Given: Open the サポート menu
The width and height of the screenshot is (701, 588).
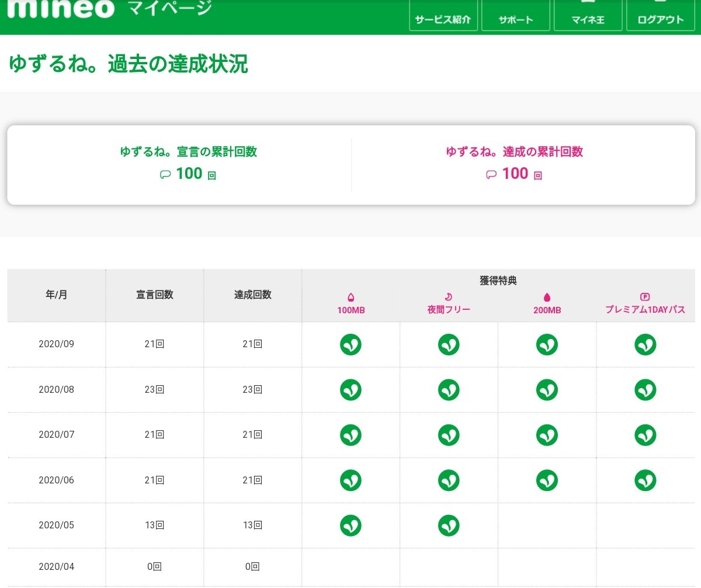Looking at the screenshot, I should pos(515,15).
